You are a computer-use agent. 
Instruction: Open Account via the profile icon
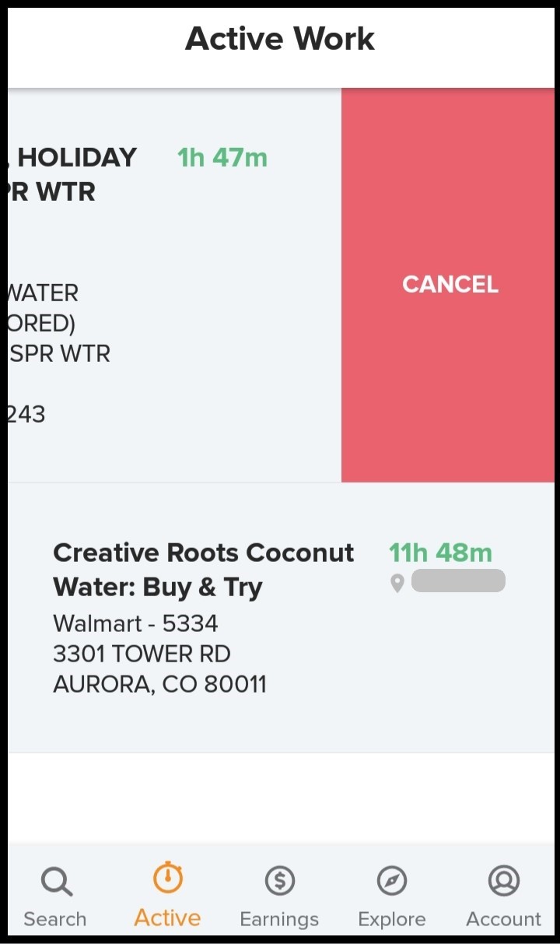click(503, 880)
